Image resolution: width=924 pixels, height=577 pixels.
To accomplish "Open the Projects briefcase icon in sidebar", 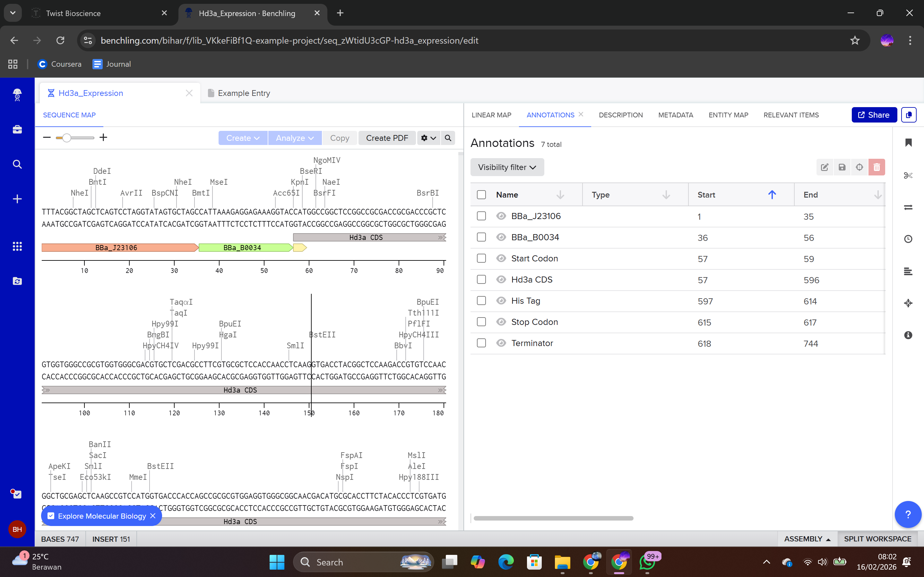I will (x=17, y=130).
